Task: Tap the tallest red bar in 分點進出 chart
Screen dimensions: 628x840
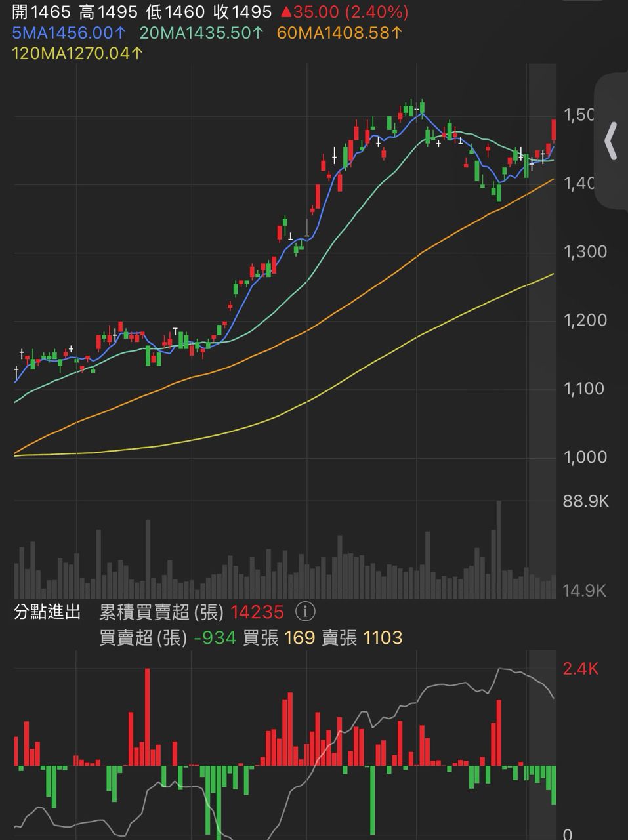Action: 147,717
